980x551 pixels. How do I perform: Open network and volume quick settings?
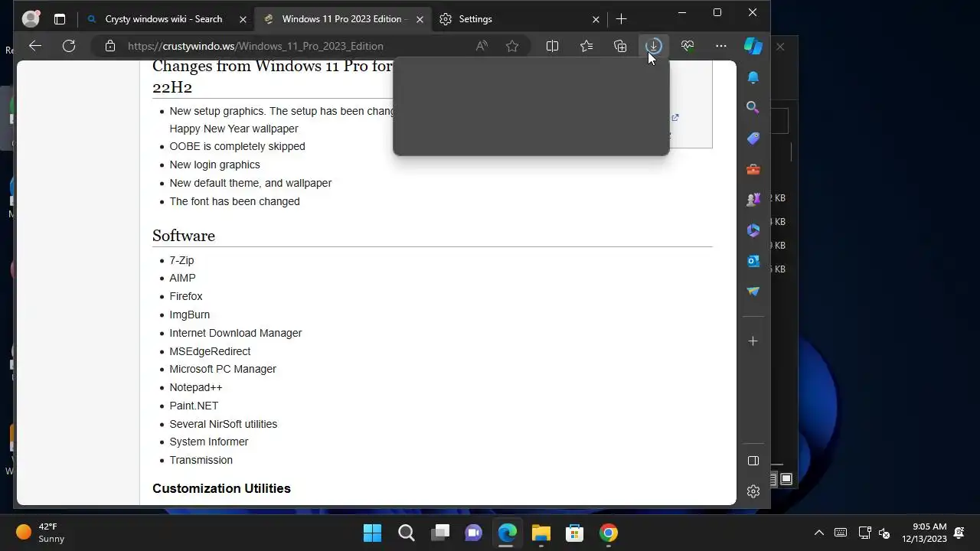coord(874,533)
